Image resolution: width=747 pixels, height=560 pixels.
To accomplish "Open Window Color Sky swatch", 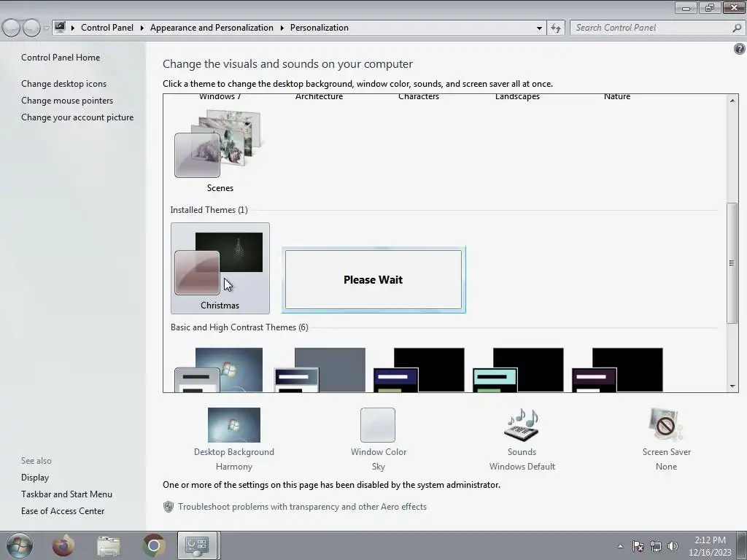I will pos(378,425).
